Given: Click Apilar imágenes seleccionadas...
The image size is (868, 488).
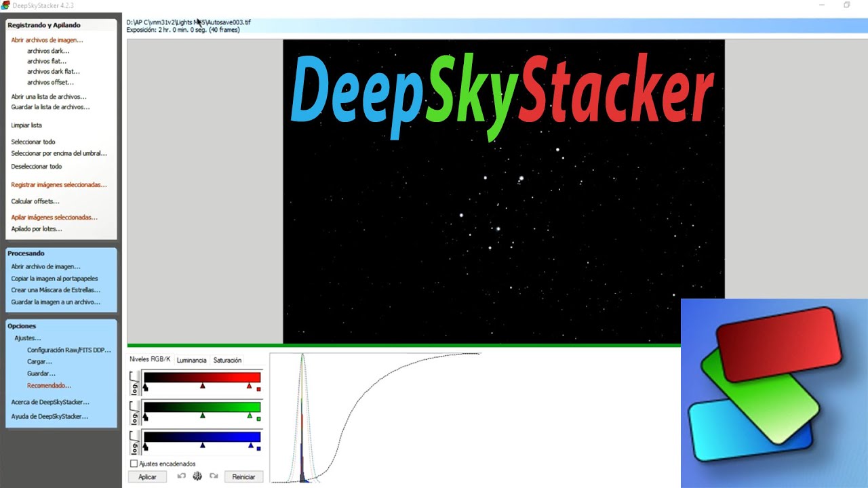Looking at the screenshot, I should (54, 218).
